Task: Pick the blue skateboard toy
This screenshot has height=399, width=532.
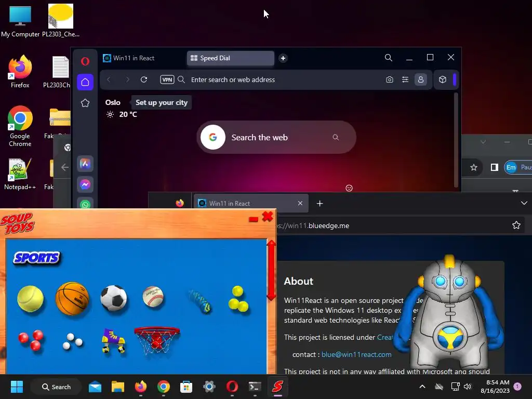Action: 200,301
